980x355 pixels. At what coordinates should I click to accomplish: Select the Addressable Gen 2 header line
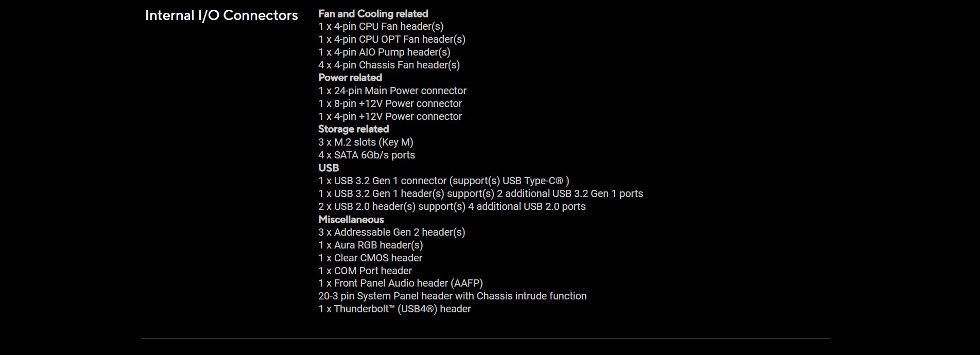click(392, 233)
